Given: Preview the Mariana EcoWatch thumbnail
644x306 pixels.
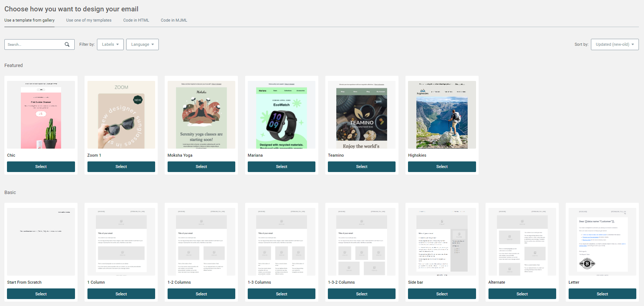Looking at the screenshot, I should [x=281, y=115].
